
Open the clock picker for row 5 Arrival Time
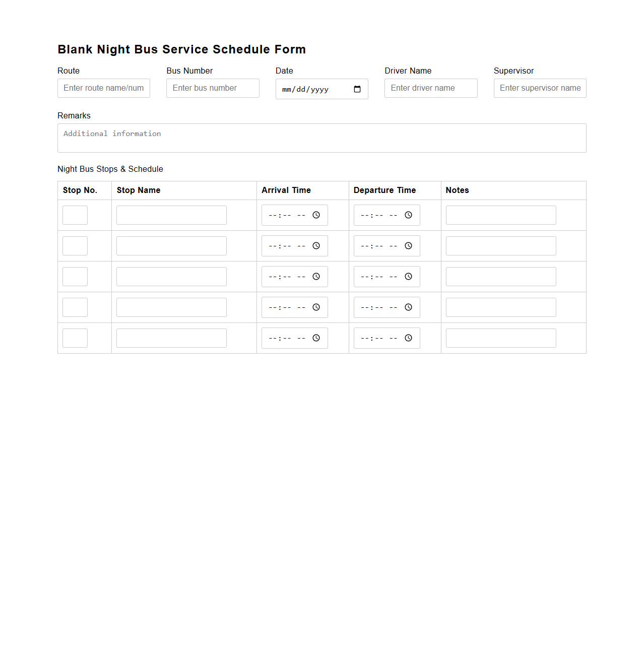316,338
